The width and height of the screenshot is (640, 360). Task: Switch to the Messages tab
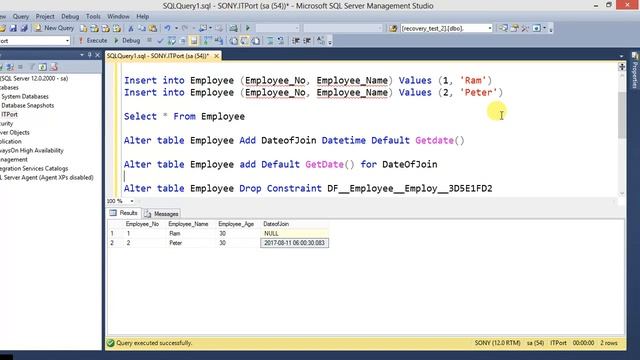[x=162, y=213]
